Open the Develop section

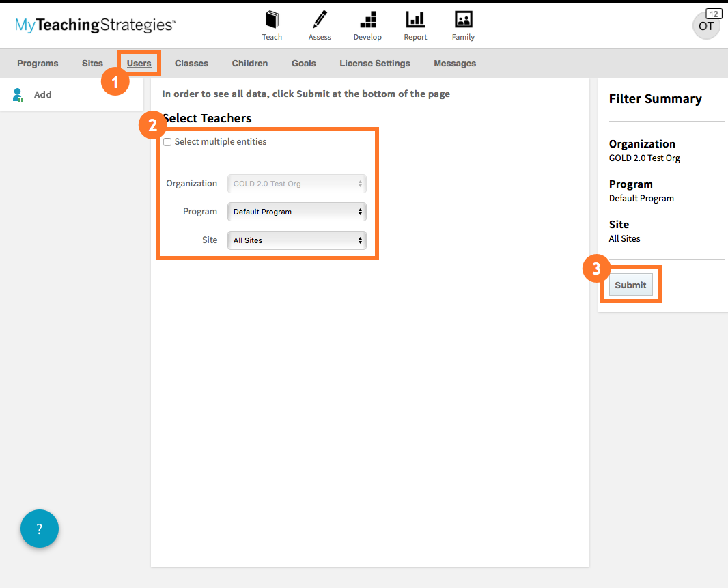tap(367, 25)
